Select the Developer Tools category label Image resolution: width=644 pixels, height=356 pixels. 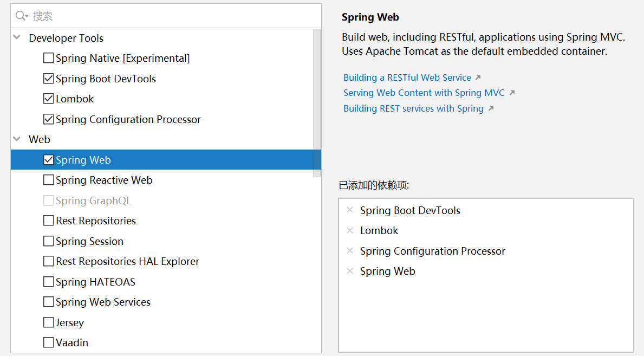coord(66,38)
